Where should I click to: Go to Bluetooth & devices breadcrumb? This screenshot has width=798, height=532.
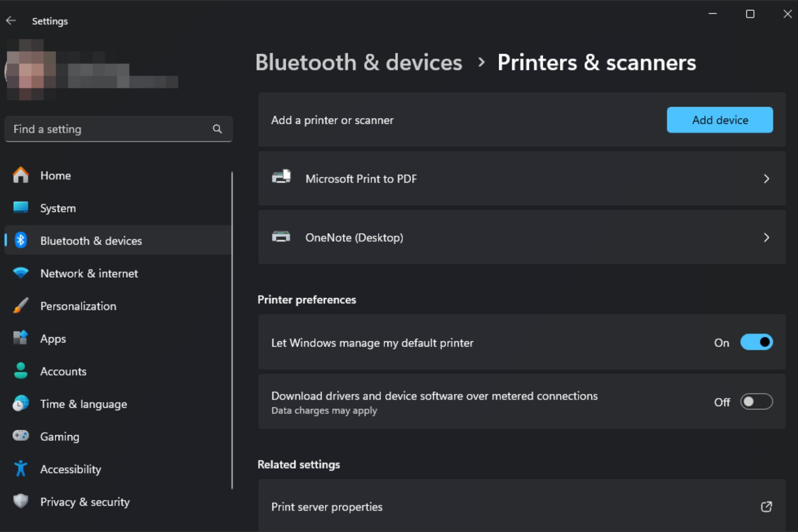(359, 63)
